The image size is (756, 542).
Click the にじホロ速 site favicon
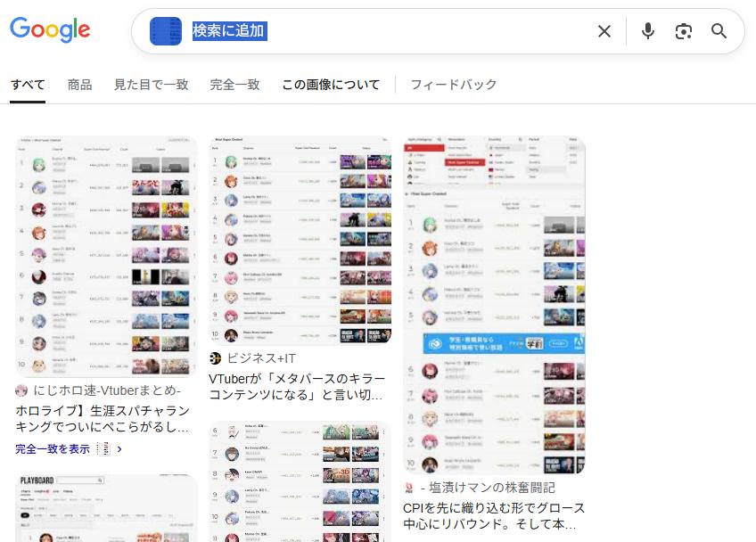(x=22, y=390)
